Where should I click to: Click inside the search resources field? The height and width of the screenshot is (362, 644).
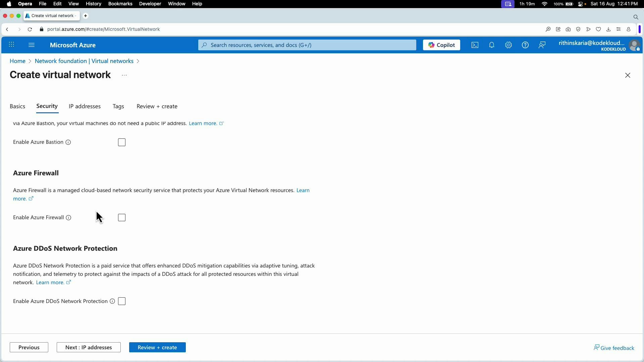(306, 45)
